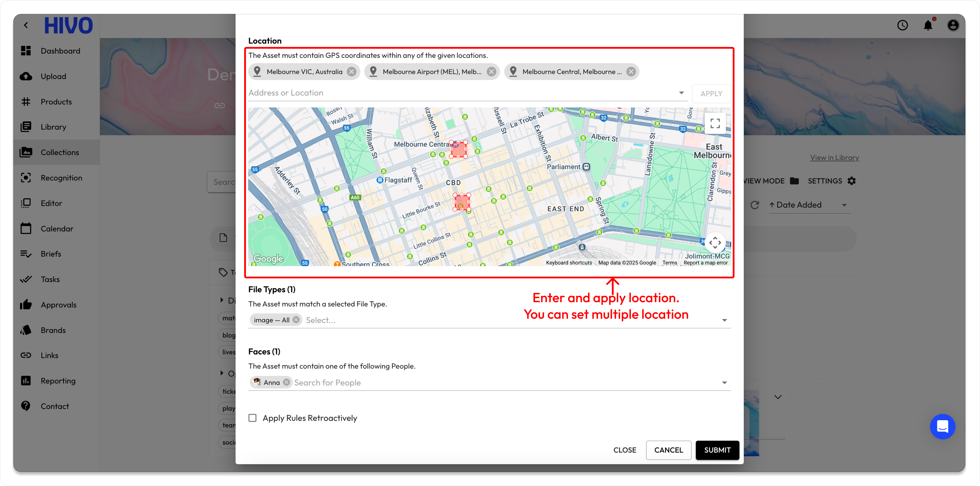Remove Melbourne VIC, Australia location chip
This screenshot has height=486, width=980.
tap(352, 71)
